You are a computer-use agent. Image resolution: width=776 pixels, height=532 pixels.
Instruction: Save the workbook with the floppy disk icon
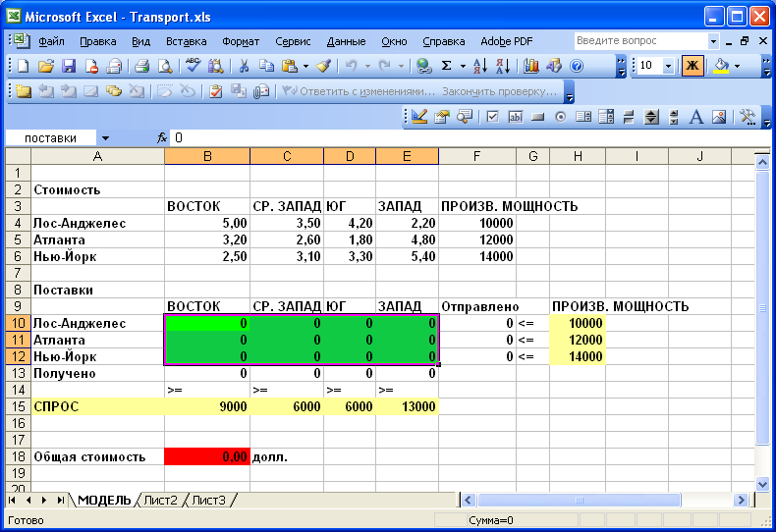coord(69,66)
